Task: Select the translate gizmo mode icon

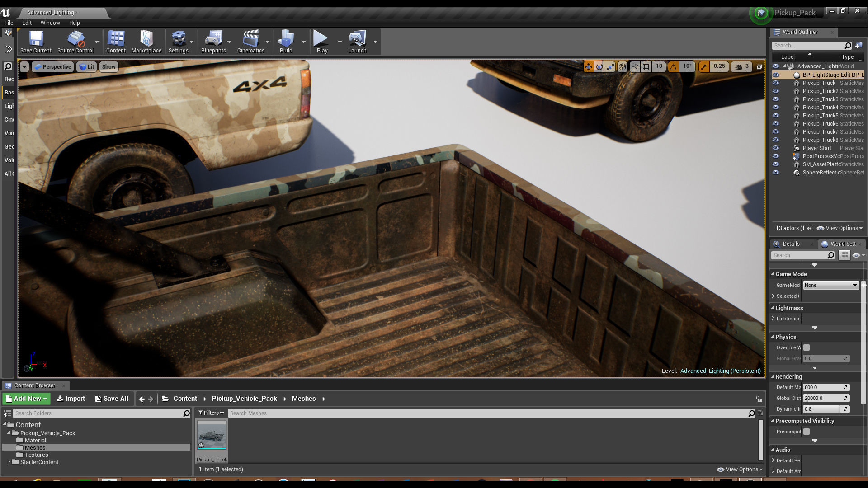Action: coord(588,67)
